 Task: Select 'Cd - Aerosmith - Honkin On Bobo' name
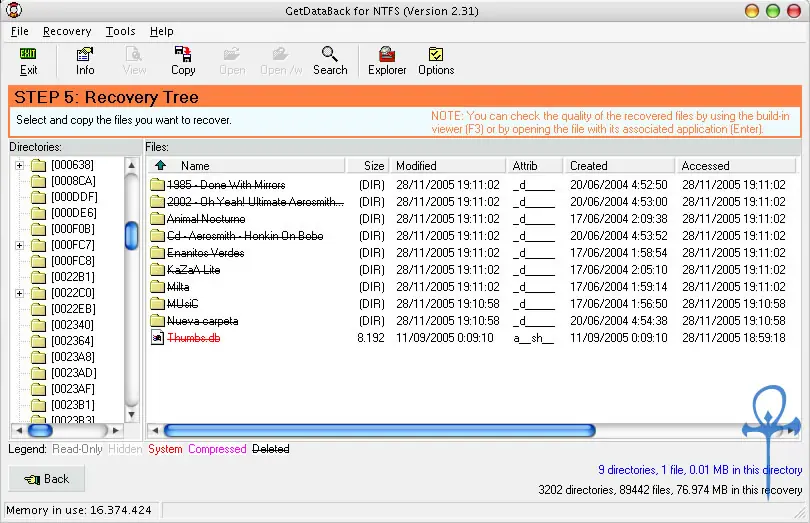pyautogui.click(x=245, y=236)
